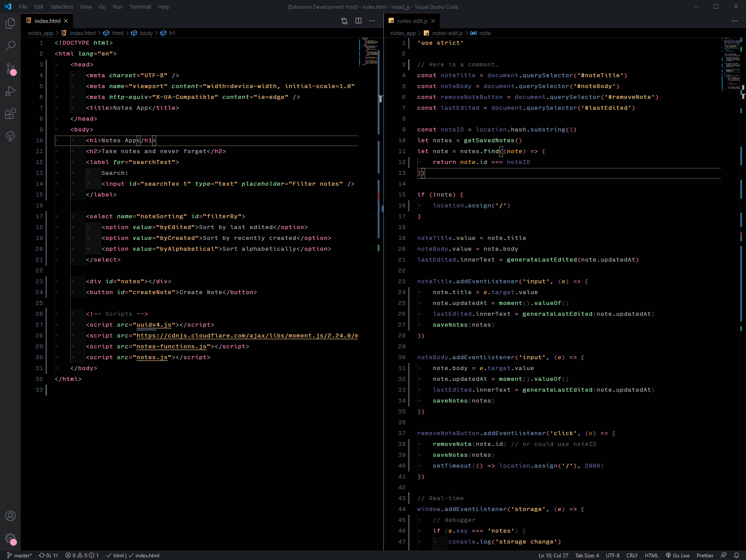746x560 pixels.
Task: Open notifications bell in status bar
Action: pyautogui.click(x=736, y=555)
